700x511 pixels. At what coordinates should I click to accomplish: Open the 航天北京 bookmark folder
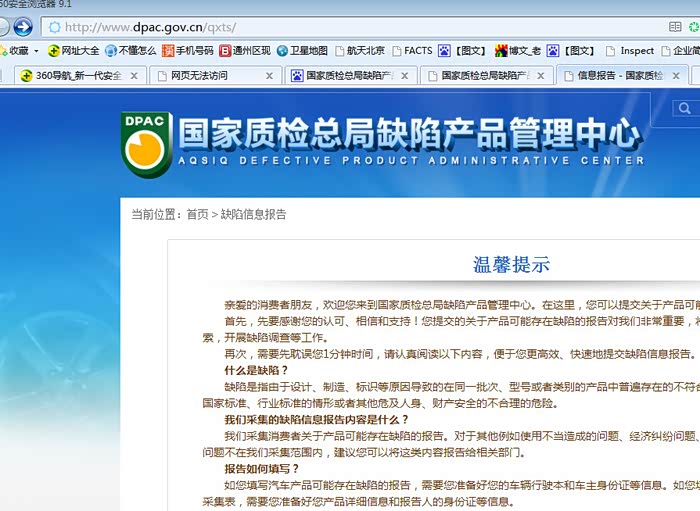tap(359, 51)
